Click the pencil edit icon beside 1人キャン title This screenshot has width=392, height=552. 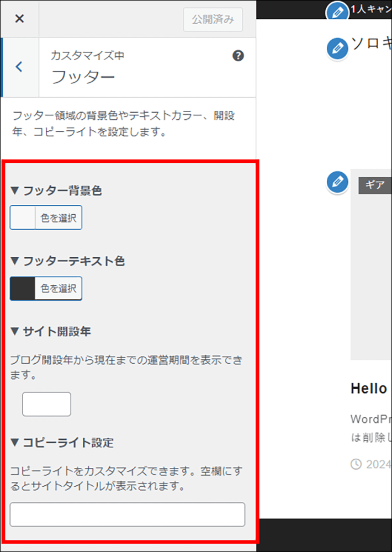pos(337,12)
